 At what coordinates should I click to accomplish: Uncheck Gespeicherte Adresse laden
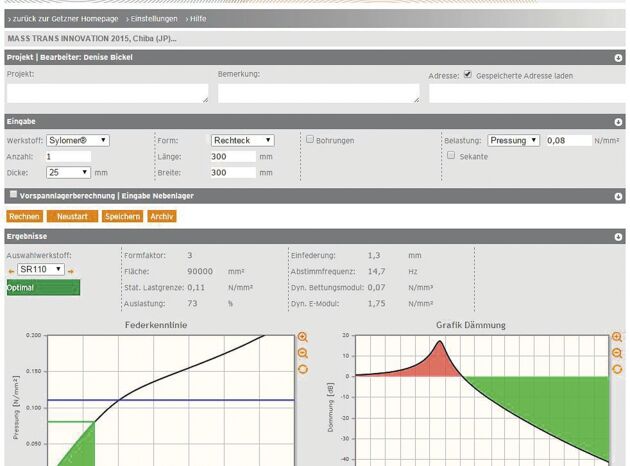pyautogui.click(x=468, y=75)
